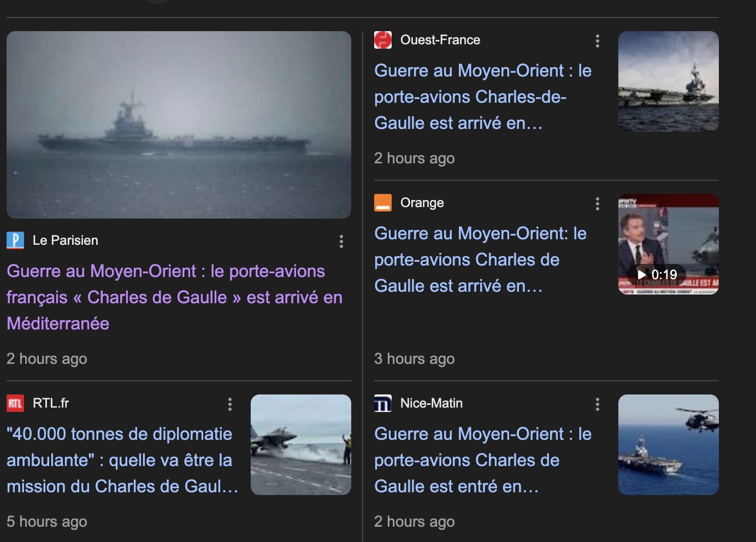This screenshot has width=756, height=542.
Task: Play the Orange 0:19 video thumbnail
Action: click(x=669, y=244)
